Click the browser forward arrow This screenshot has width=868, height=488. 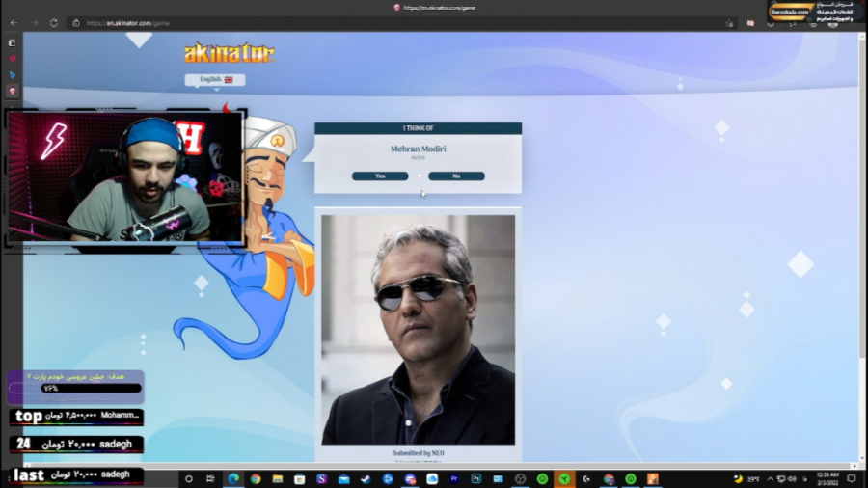35,23
